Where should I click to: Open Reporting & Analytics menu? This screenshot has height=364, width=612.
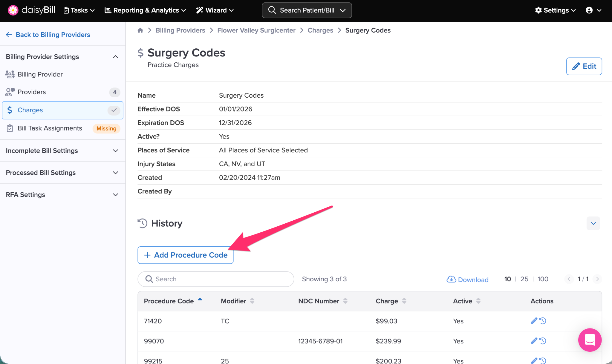(x=145, y=10)
